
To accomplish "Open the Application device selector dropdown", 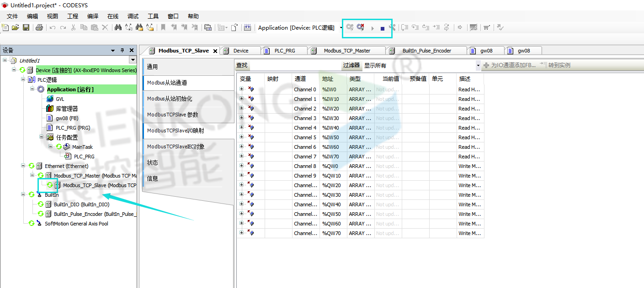I will pyautogui.click(x=341, y=28).
